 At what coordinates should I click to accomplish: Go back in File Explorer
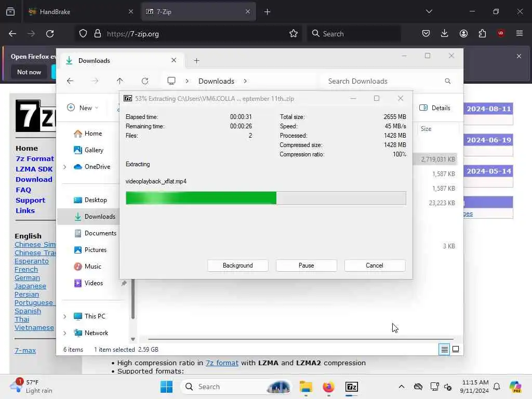click(x=70, y=81)
